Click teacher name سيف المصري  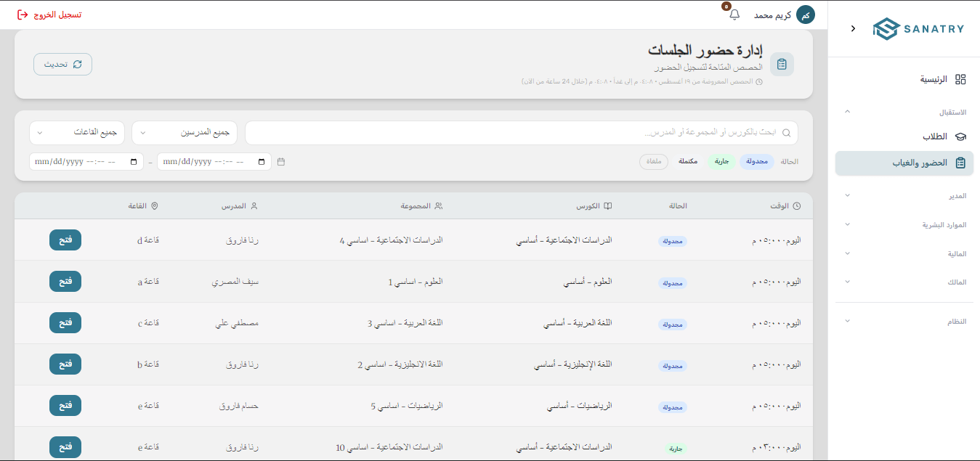235,282
